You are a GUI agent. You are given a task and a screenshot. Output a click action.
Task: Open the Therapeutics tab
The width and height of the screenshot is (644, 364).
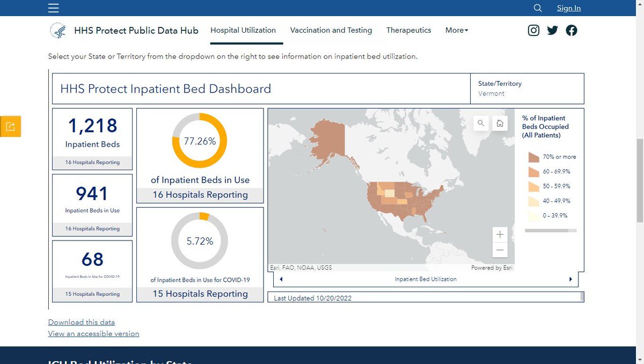click(408, 31)
